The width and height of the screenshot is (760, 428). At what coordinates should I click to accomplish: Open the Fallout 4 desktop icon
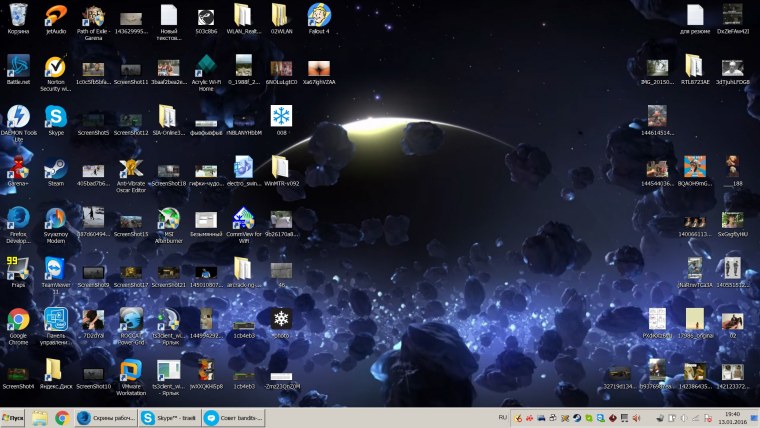click(319, 18)
